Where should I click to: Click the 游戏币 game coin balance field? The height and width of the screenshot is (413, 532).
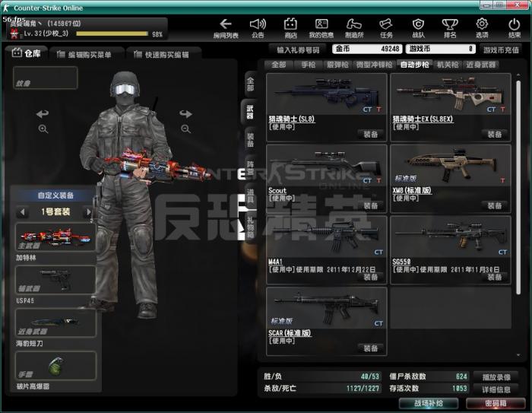click(x=441, y=49)
